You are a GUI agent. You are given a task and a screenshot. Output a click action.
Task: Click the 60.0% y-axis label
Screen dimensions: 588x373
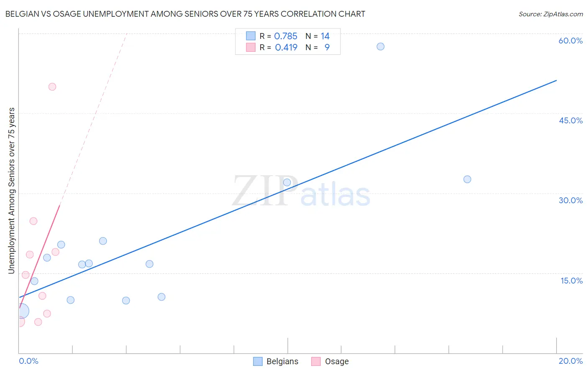(570, 41)
